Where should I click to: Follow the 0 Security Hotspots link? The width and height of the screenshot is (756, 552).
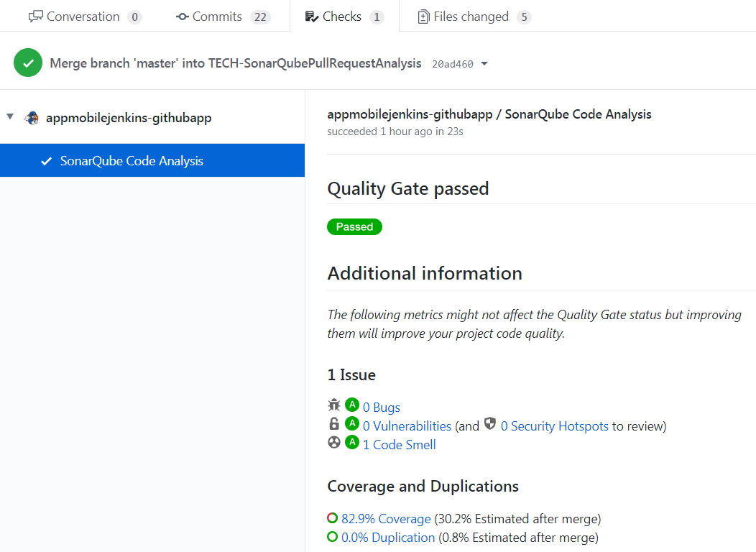click(554, 425)
